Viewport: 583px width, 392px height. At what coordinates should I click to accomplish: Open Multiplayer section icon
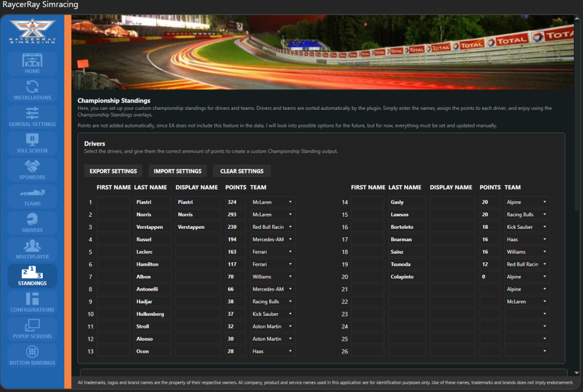(32, 246)
